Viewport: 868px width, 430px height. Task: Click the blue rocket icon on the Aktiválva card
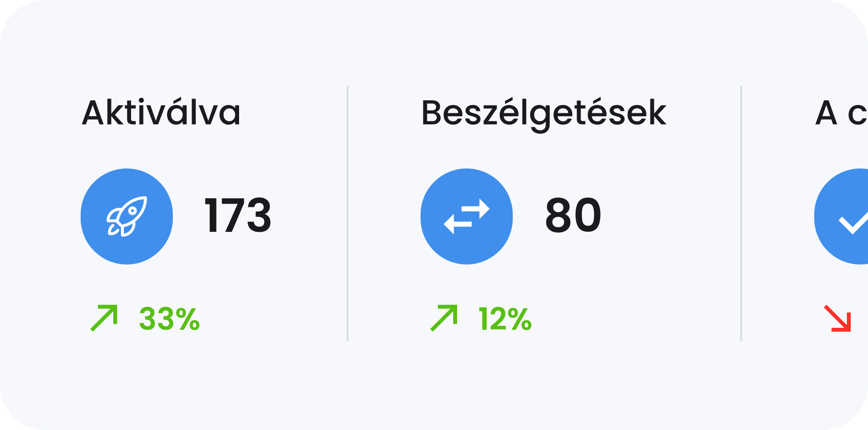tap(127, 216)
